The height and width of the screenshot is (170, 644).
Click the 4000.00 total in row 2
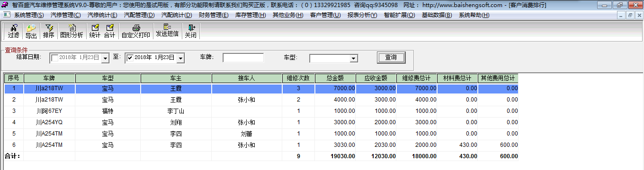(335, 100)
